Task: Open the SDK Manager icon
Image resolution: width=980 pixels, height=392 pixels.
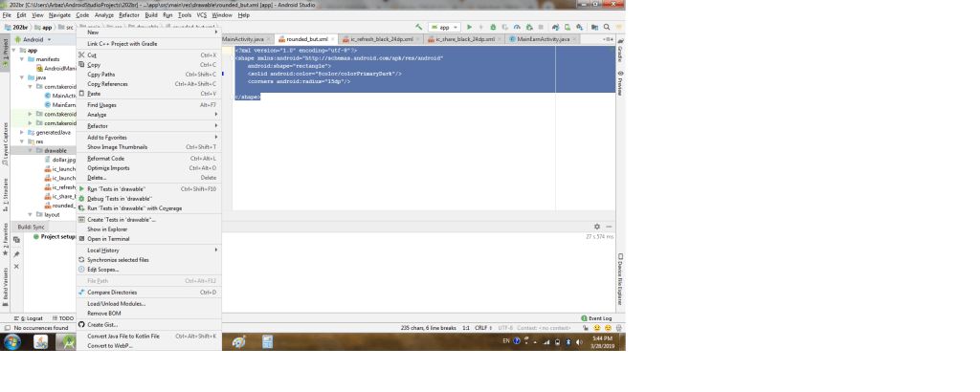Action: coord(579,28)
